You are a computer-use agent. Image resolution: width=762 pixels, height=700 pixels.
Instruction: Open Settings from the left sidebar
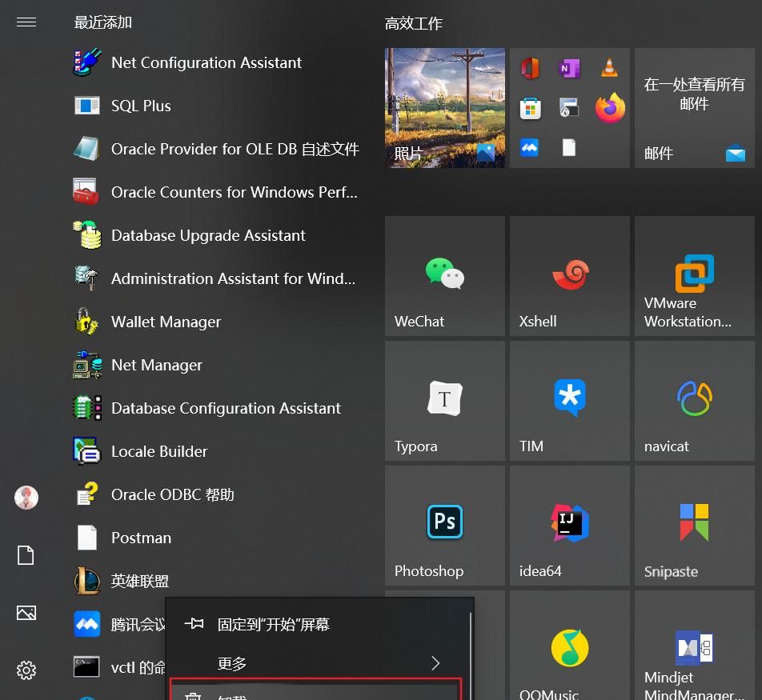tap(26, 670)
